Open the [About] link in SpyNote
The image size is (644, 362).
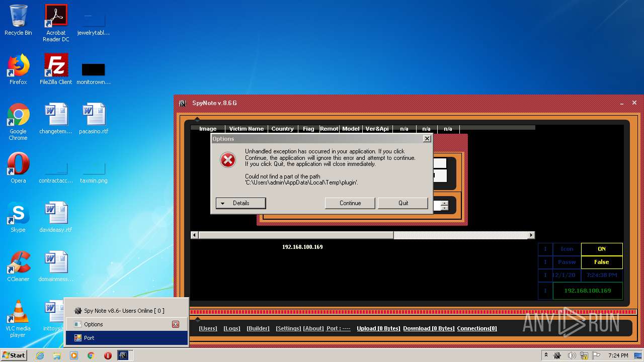pos(313,328)
